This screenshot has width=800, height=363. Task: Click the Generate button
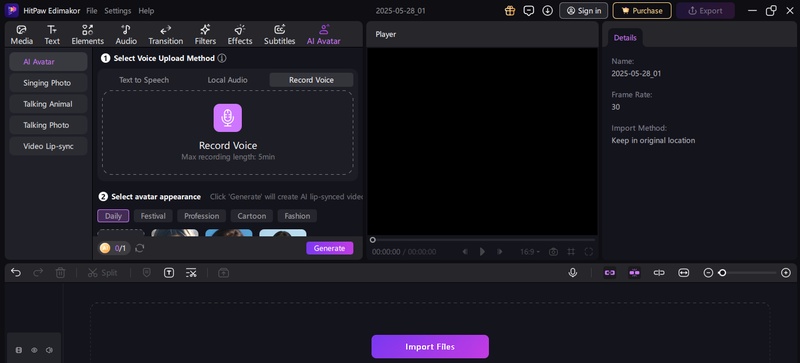click(x=330, y=248)
